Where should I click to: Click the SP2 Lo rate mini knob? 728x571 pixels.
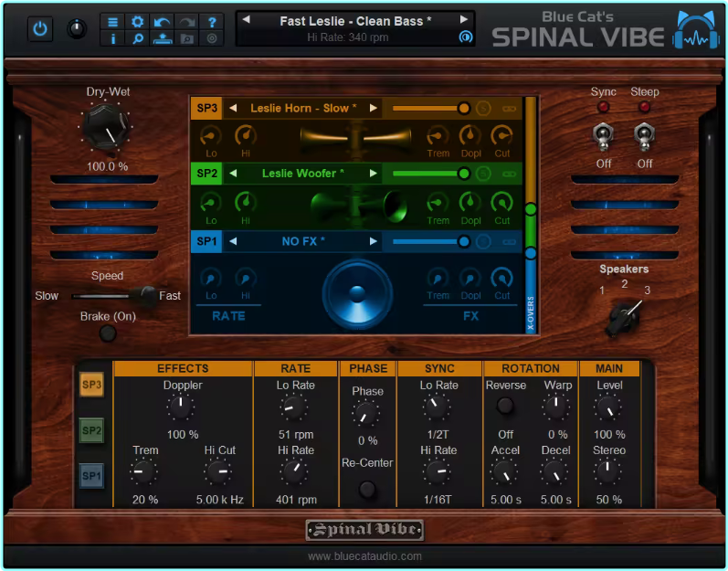tap(210, 203)
